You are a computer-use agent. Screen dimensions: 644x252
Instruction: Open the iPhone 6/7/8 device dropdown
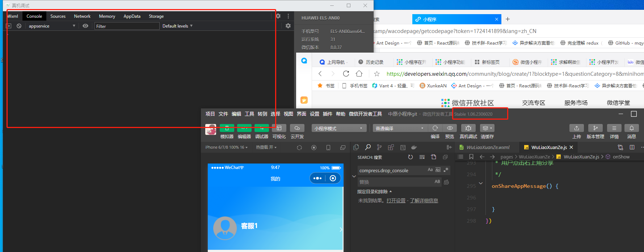pyautogui.click(x=226, y=147)
